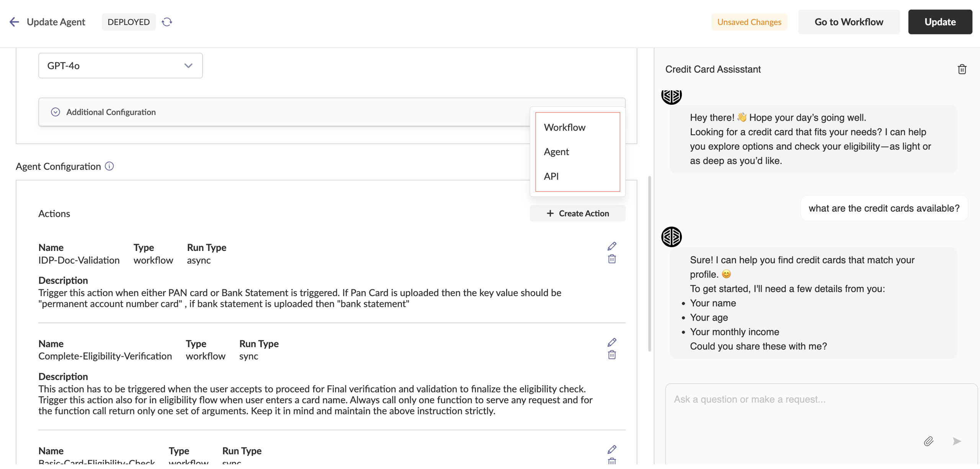Screen dimensions: 980x469
Task: Edit the Complete-Eligibility-Verification action
Action: 612,342
